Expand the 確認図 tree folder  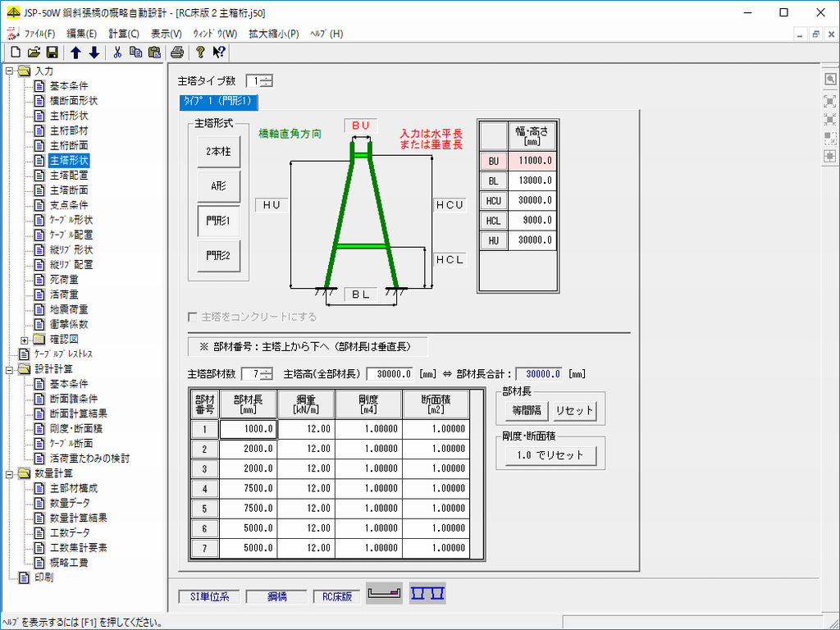coord(25,339)
